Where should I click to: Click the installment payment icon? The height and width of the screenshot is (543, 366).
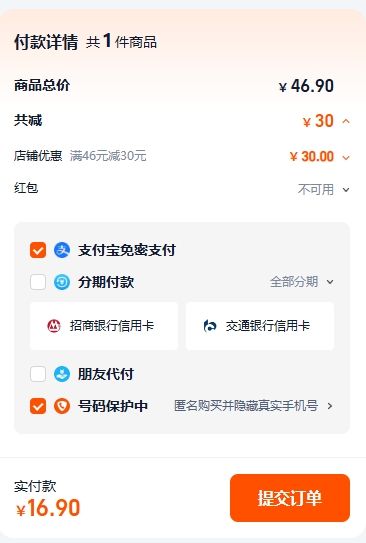(x=62, y=282)
